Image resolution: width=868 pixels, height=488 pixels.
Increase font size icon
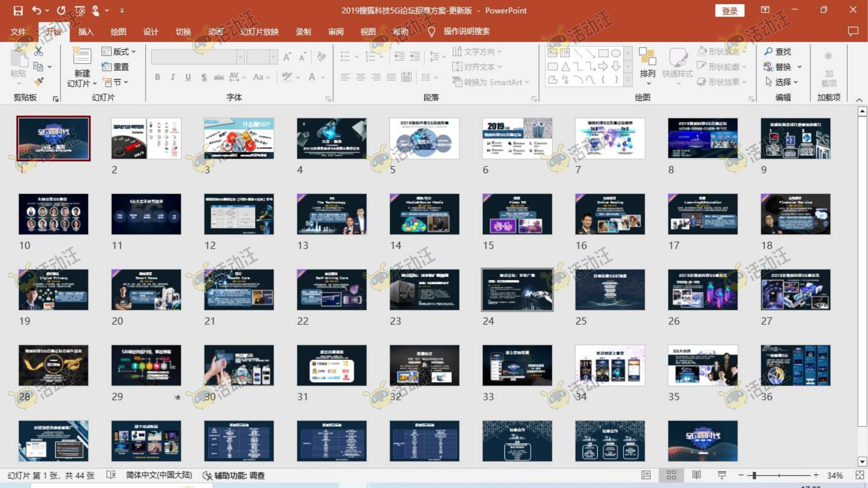287,56
